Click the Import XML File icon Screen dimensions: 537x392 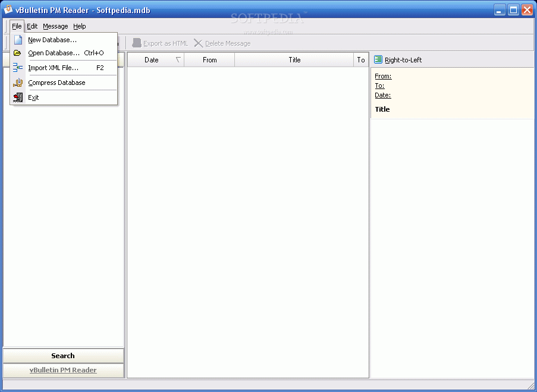[x=18, y=68]
